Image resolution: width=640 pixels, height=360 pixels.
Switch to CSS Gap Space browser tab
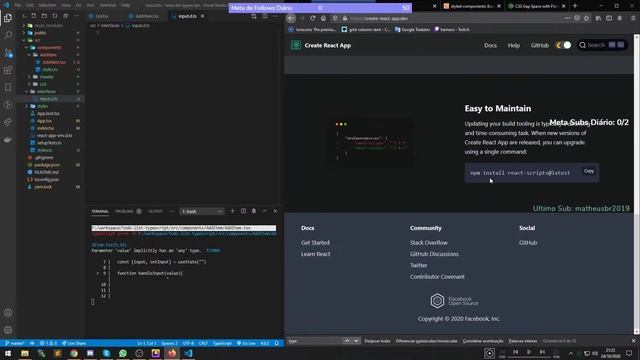click(536, 6)
